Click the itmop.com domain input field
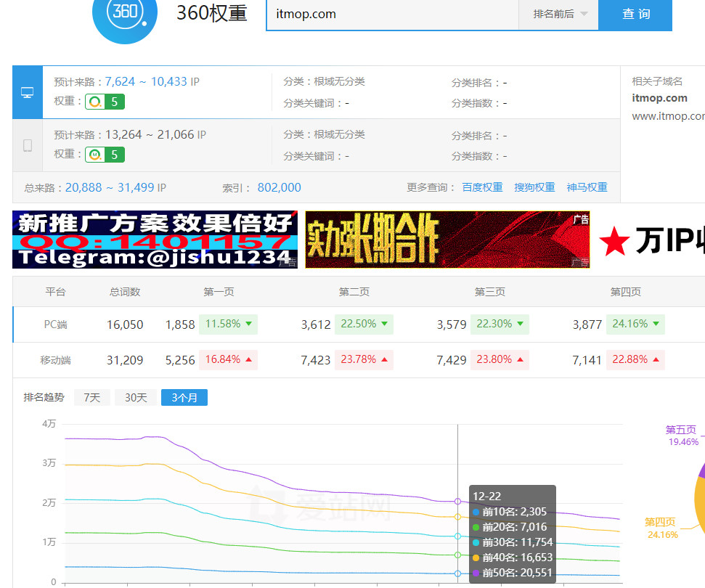 click(x=392, y=15)
